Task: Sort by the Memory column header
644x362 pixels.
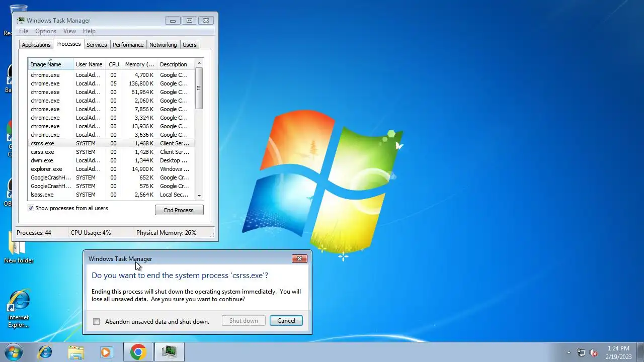Action: click(139, 64)
